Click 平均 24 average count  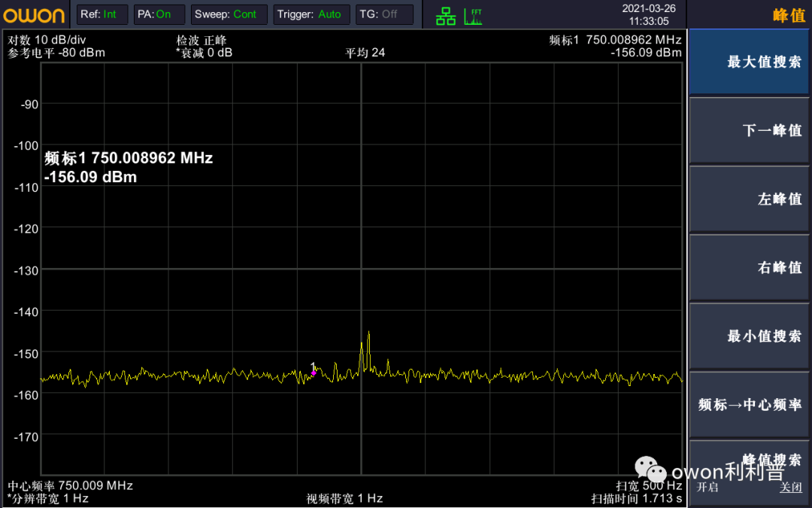pyautogui.click(x=365, y=53)
